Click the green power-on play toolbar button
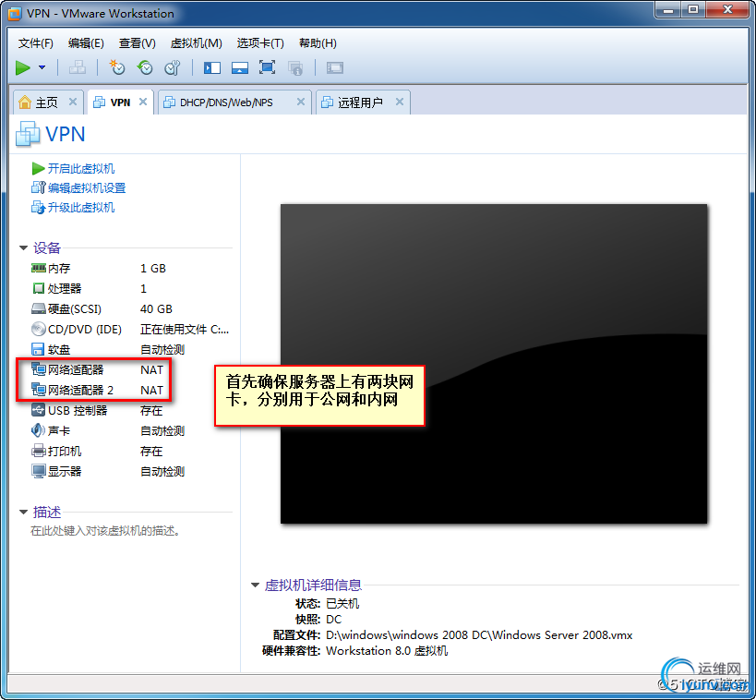Viewport: 756px width, 700px height. 23,67
